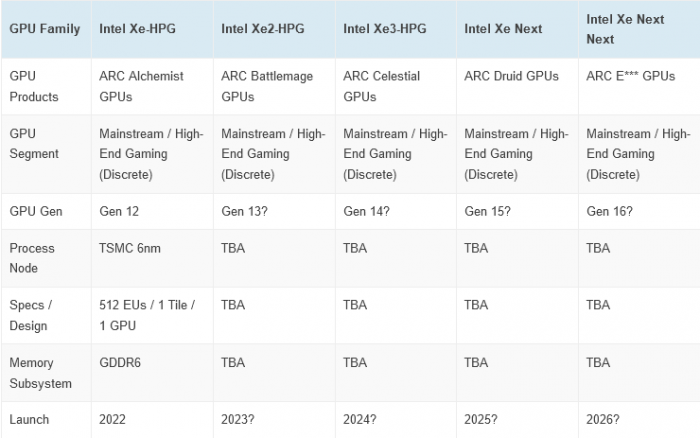This screenshot has height=438, width=700.
Task: Select the Intel Xe-HPG column header
Action: tap(140, 28)
